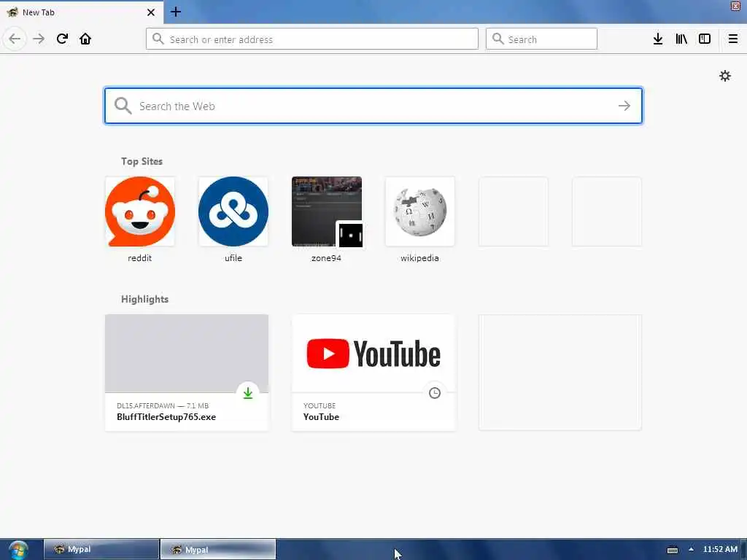
Task: Click the reddit label text
Action: point(139,258)
